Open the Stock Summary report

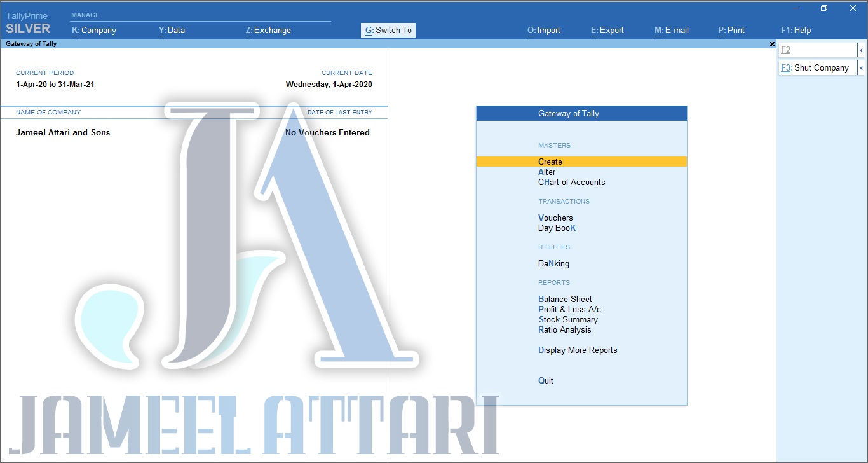coord(568,319)
